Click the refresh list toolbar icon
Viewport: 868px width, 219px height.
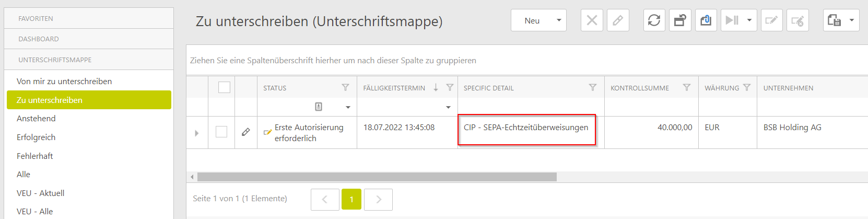point(654,20)
